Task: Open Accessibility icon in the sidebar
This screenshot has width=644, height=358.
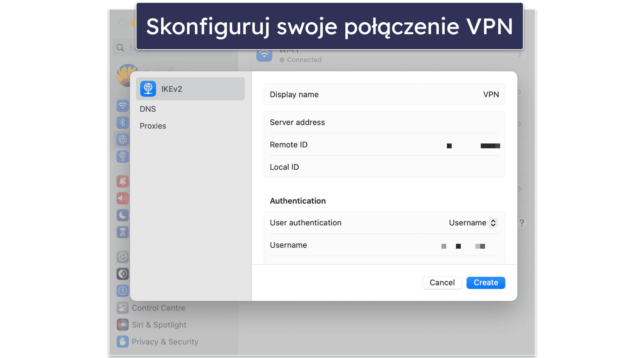Action: pyautogui.click(x=122, y=291)
